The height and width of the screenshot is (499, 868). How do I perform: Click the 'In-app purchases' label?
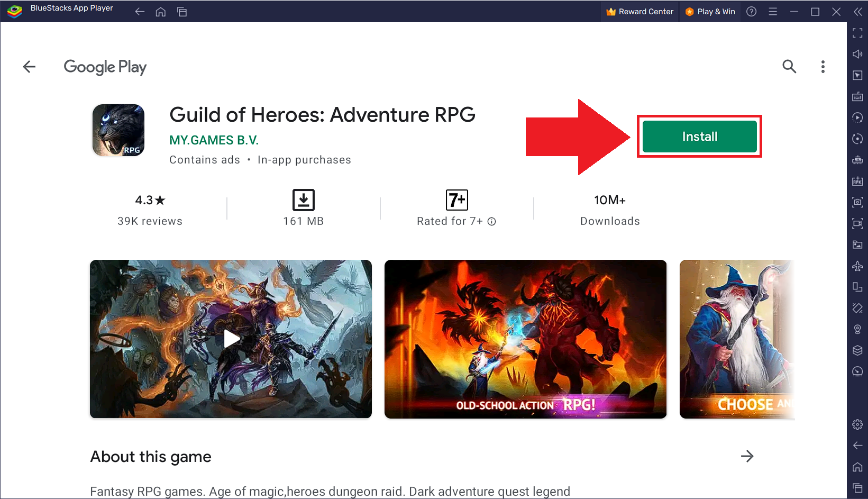tap(304, 160)
